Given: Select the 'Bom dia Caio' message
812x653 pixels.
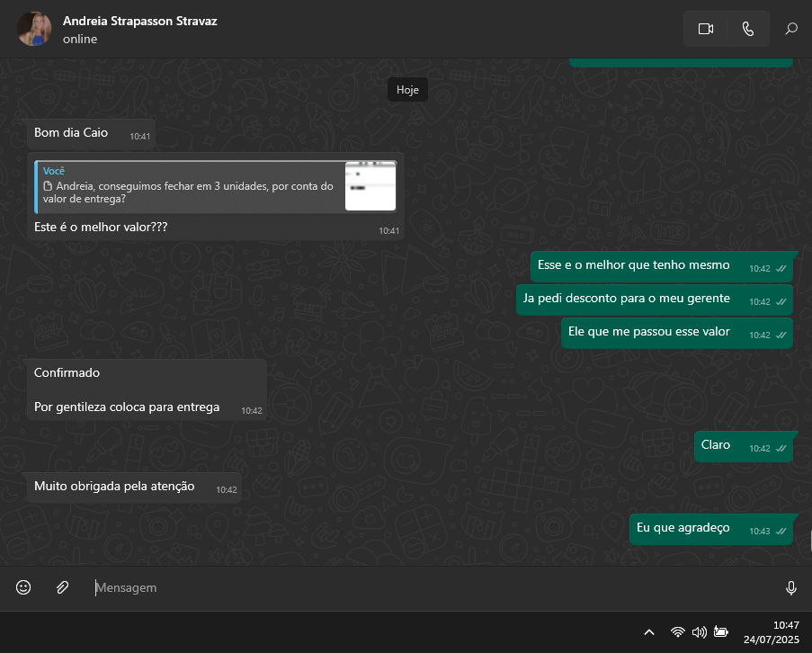Looking at the screenshot, I should pos(71,133).
